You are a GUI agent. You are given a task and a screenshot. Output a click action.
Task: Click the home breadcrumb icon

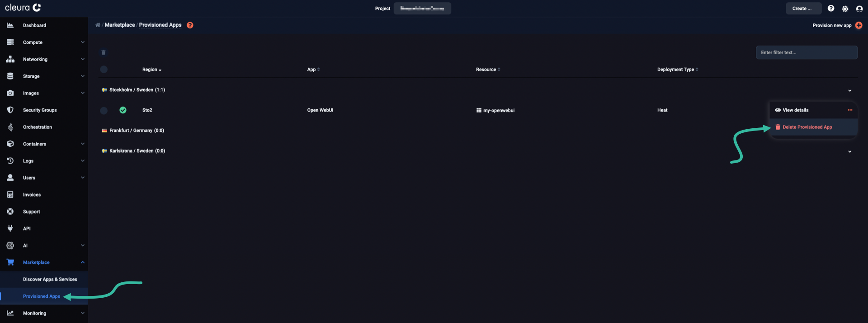pyautogui.click(x=98, y=25)
